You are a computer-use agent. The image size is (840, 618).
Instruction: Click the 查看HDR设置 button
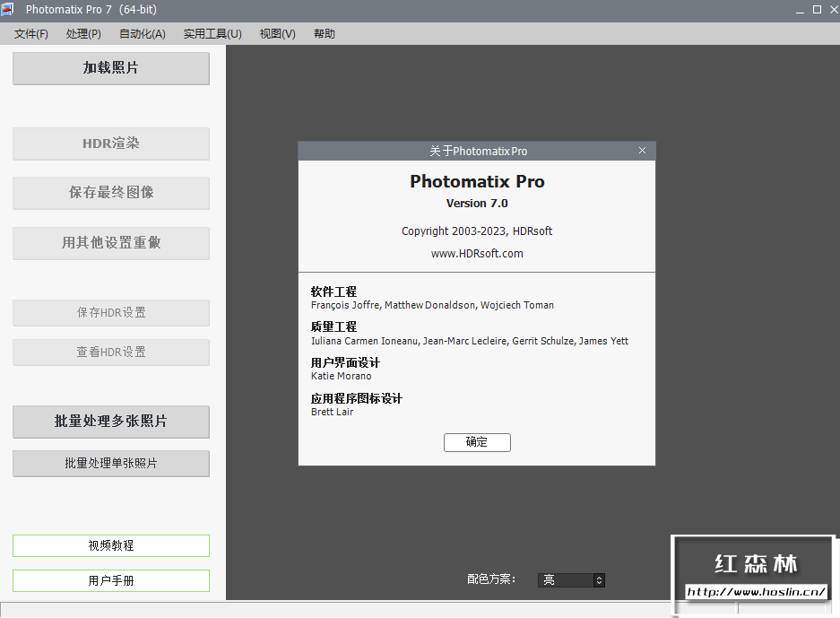(111, 353)
